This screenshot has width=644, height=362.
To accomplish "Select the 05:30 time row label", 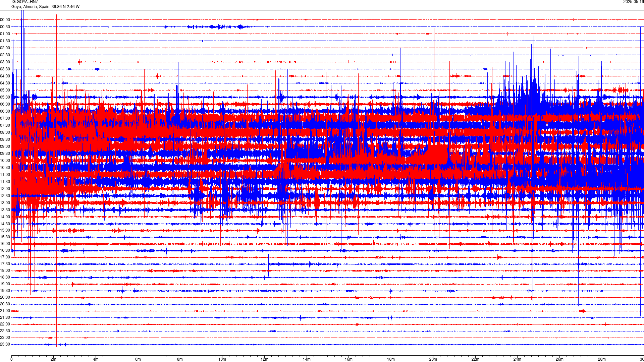I will pos(5,97).
